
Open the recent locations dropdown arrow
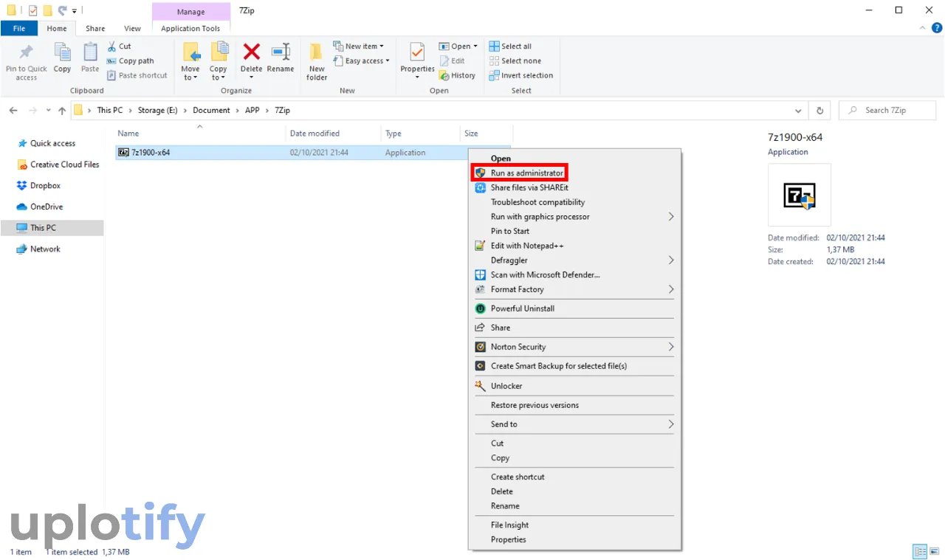tap(49, 111)
